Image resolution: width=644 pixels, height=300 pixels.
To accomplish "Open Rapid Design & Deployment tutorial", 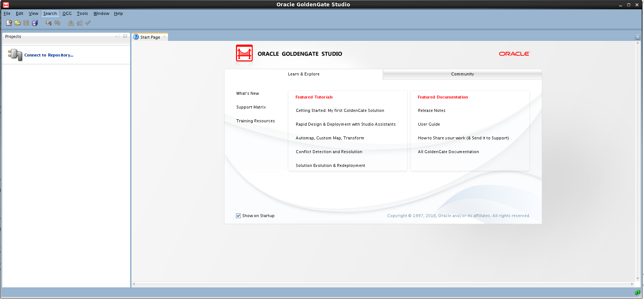I will pos(346,125).
